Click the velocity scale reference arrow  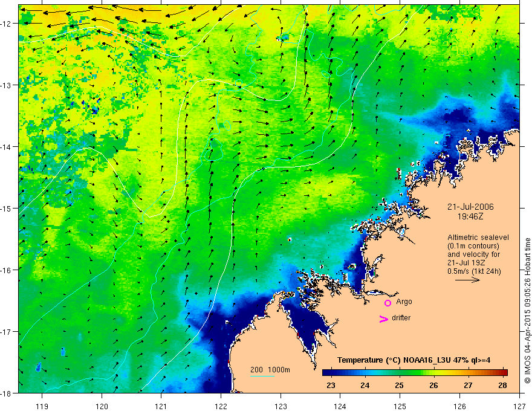coord(467,280)
